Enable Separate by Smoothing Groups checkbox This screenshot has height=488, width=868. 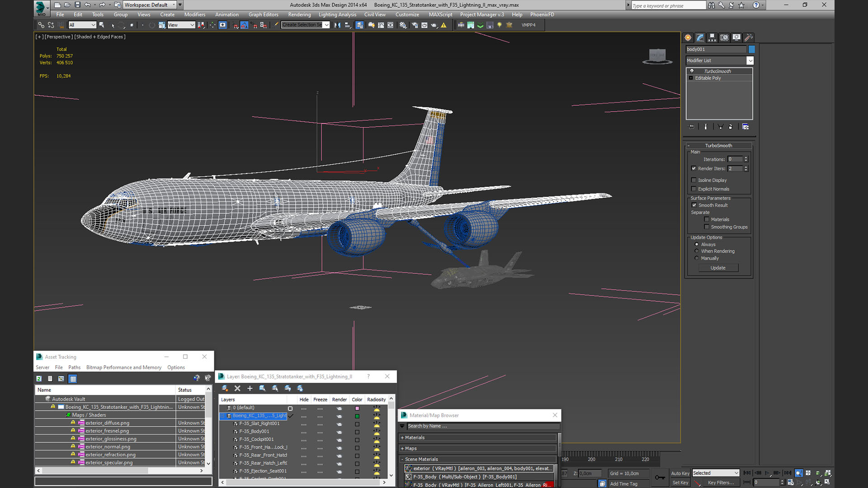click(707, 227)
